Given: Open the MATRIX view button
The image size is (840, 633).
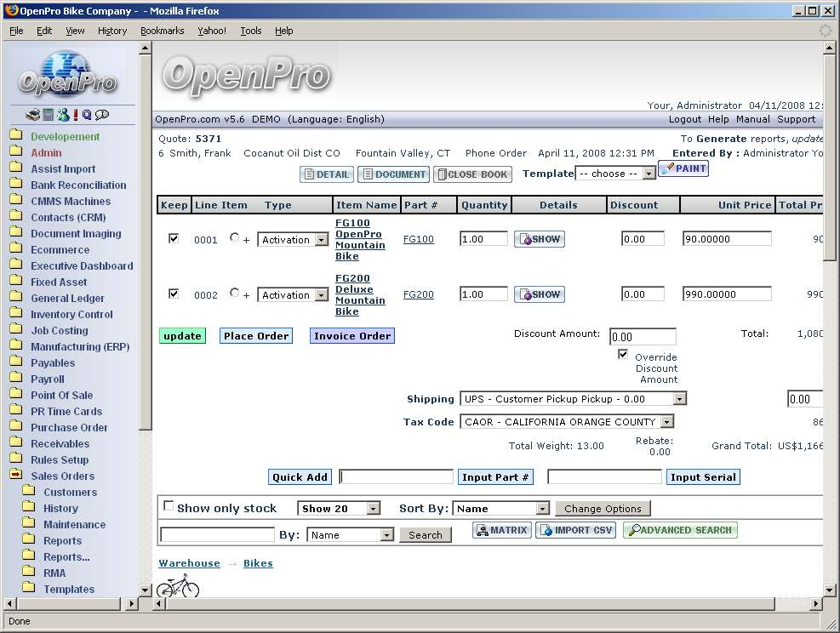Looking at the screenshot, I should [x=501, y=530].
